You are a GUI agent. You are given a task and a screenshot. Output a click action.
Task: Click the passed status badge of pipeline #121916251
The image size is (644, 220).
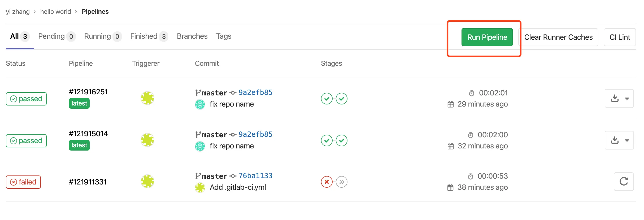point(26,99)
